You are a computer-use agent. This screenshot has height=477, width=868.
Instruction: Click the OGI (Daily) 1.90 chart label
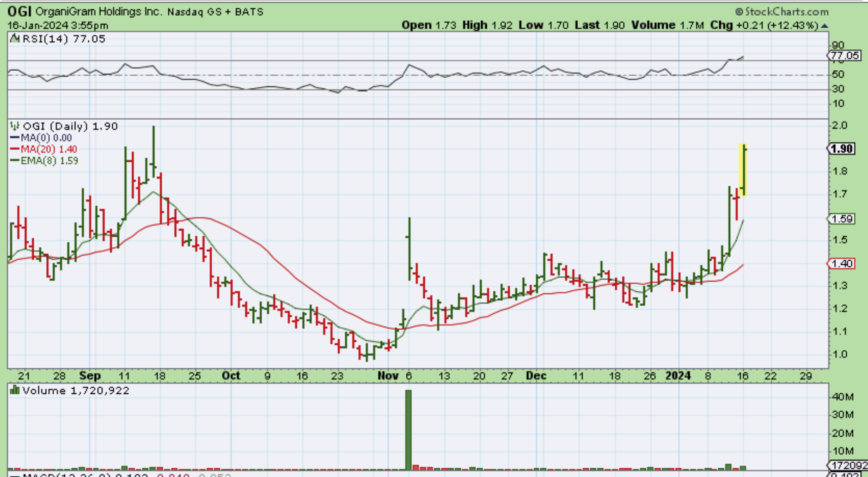[70, 126]
